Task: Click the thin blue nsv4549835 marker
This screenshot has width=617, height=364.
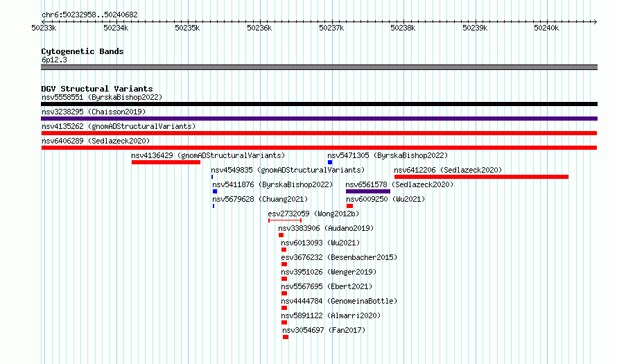Action: [212, 177]
